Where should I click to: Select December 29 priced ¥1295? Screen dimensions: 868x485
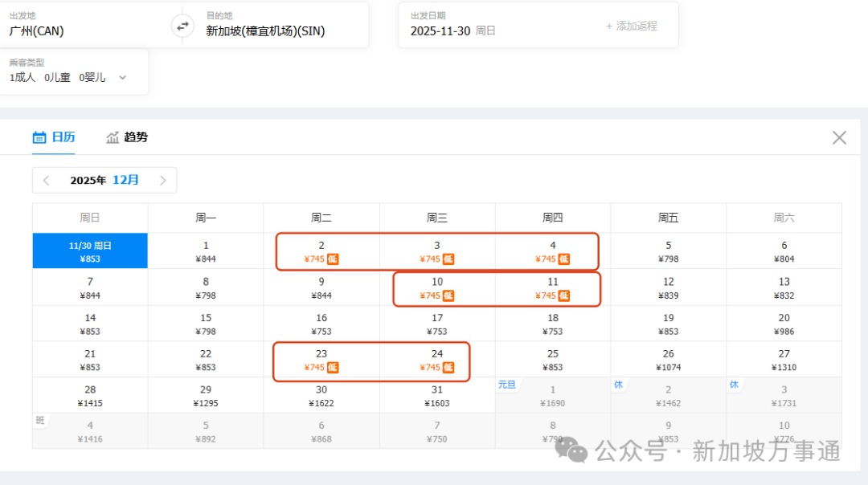click(206, 395)
